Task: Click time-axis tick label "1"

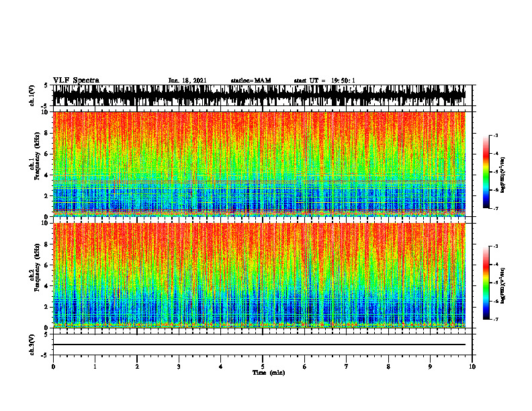Action: [x=95, y=367]
